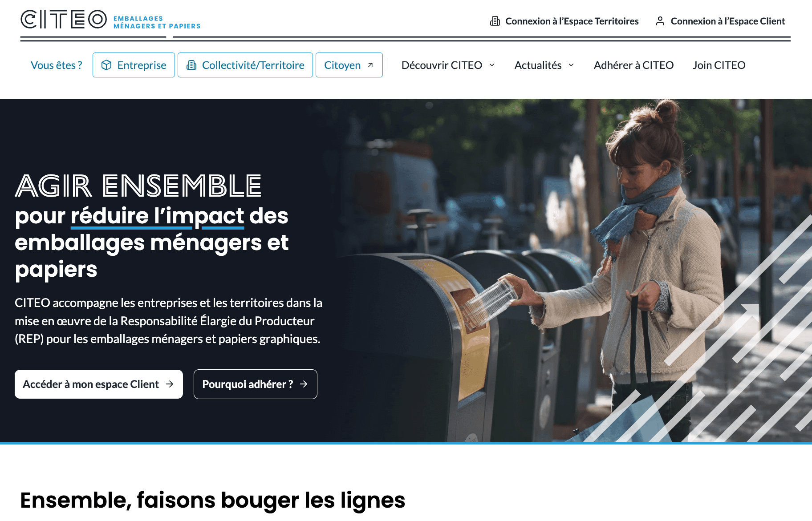812x521 pixels.
Task: Open the Découvrir CITEO menu
Action: (448, 65)
